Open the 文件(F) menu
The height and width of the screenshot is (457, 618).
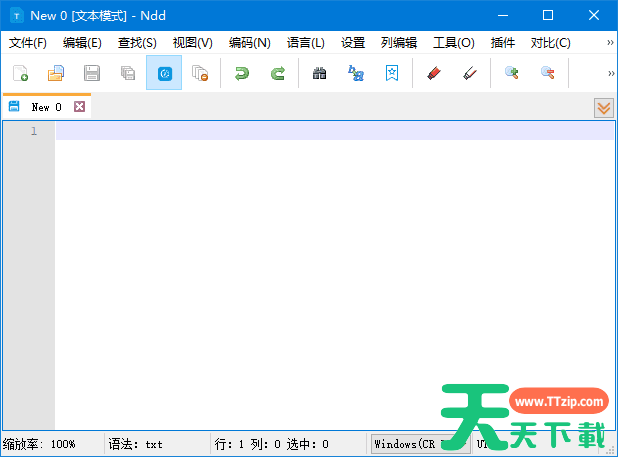point(28,43)
